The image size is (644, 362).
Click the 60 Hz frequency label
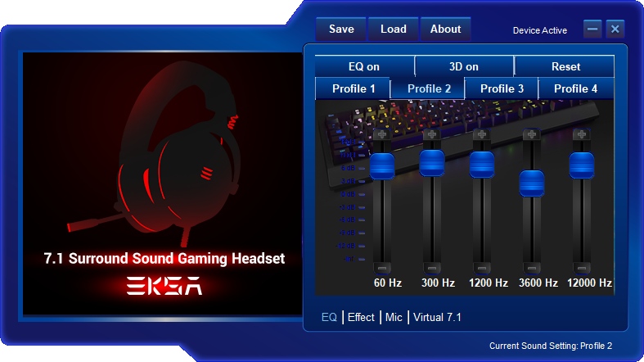[x=388, y=283]
